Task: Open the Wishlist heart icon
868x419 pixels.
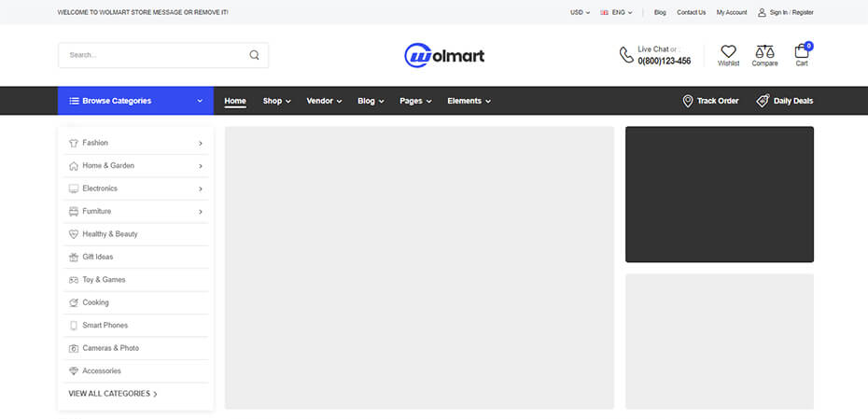Action: pos(728,51)
